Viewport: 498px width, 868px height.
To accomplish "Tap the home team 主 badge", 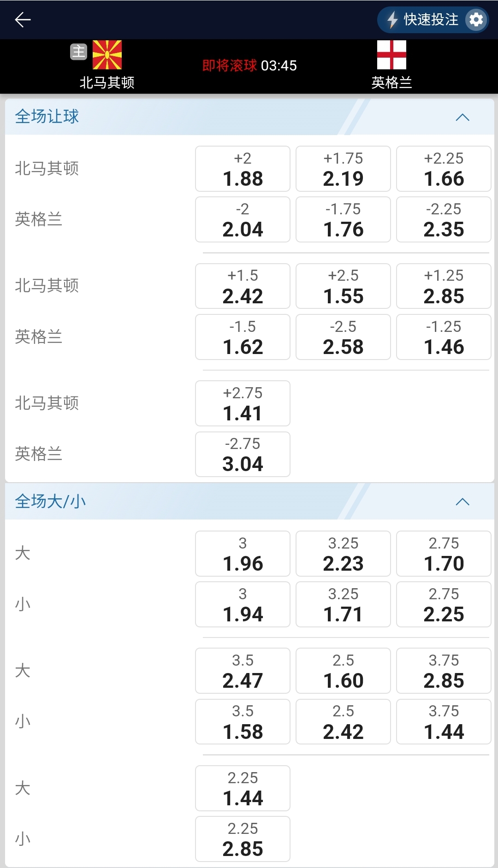I will coord(78,52).
